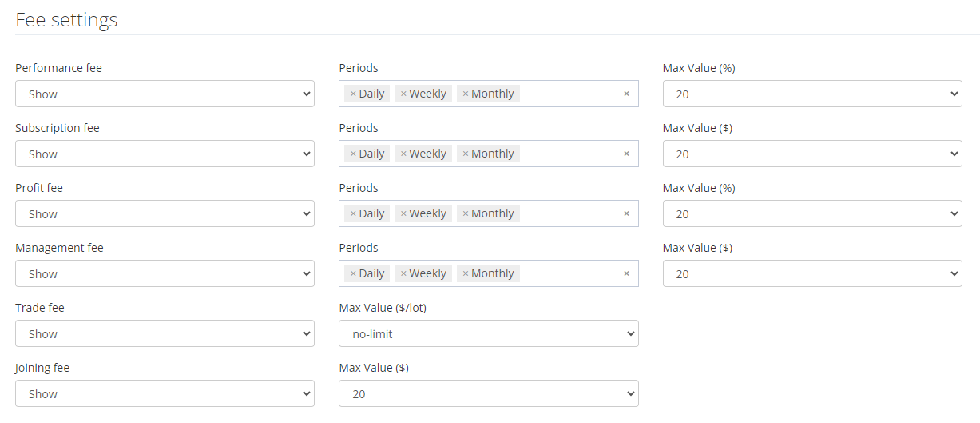Remove Monthly tag from Profit fee periods
Image resolution: width=980 pixels, height=423 pixels.
(x=466, y=213)
